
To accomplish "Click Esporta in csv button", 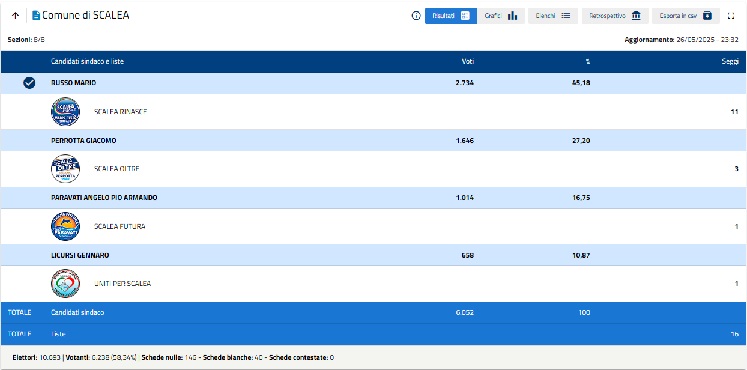I will [x=686, y=16].
